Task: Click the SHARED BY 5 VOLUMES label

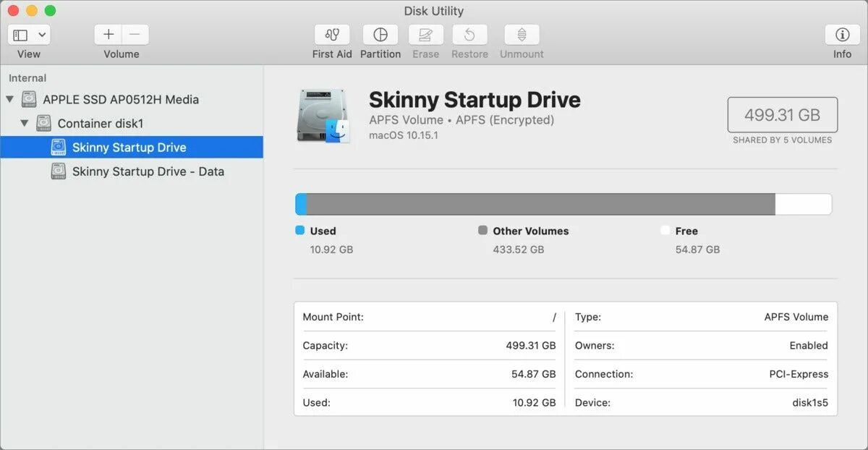Action: 783,140
